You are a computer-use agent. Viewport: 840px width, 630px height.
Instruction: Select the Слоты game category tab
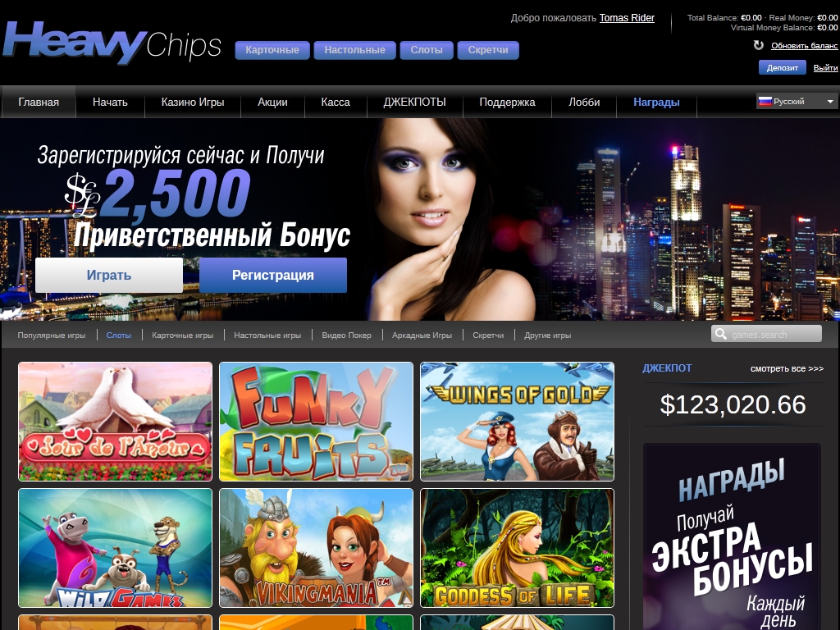(118, 335)
